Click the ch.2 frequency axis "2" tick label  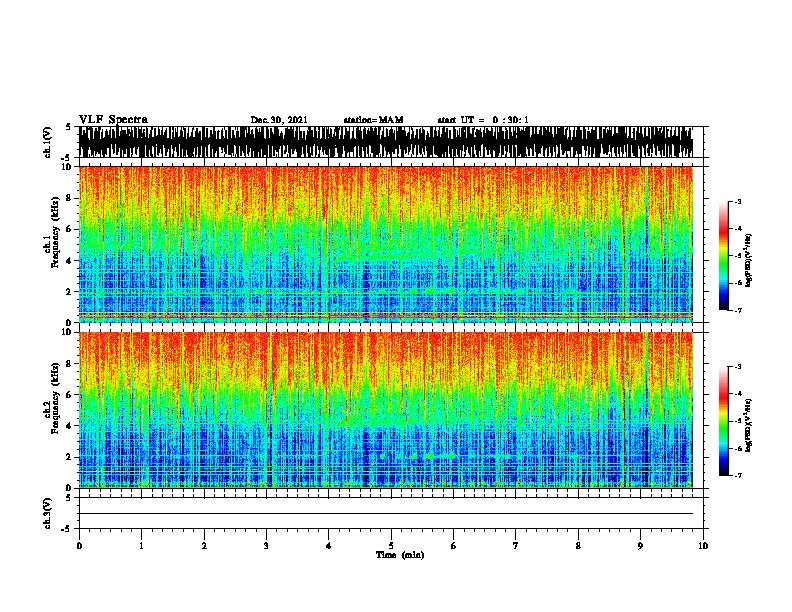click(x=69, y=457)
